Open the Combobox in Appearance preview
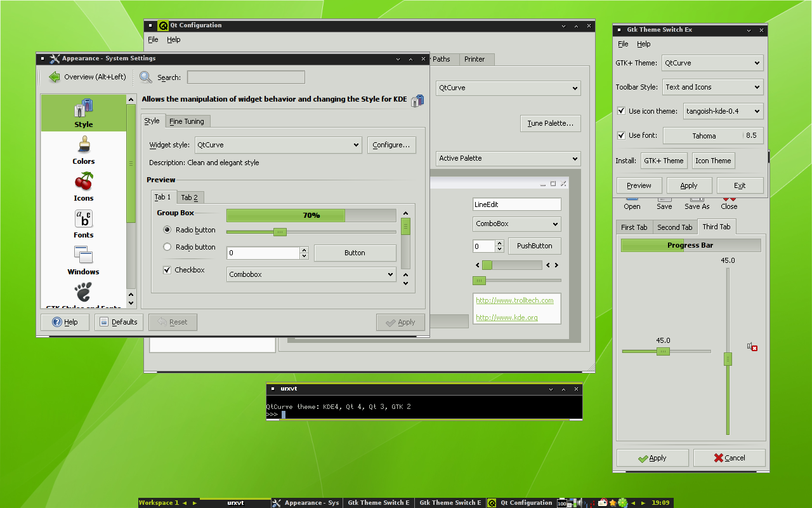This screenshot has width=812, height=508. 311,274
